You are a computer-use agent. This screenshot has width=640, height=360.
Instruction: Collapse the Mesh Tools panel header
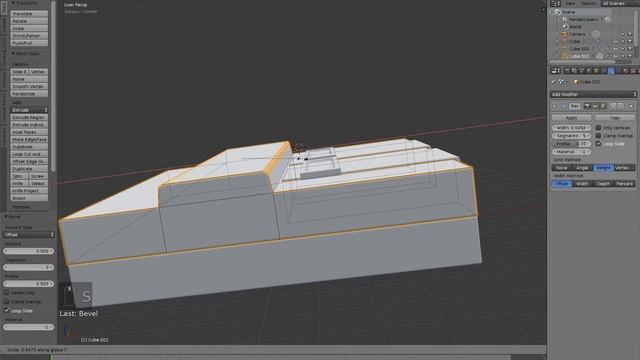[26, 53]
